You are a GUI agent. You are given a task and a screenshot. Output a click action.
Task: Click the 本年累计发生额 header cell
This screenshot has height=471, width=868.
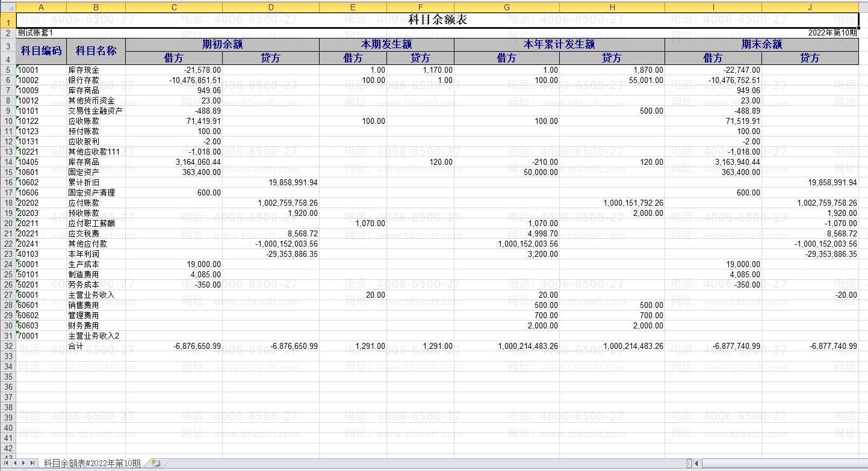pos(559,45)
